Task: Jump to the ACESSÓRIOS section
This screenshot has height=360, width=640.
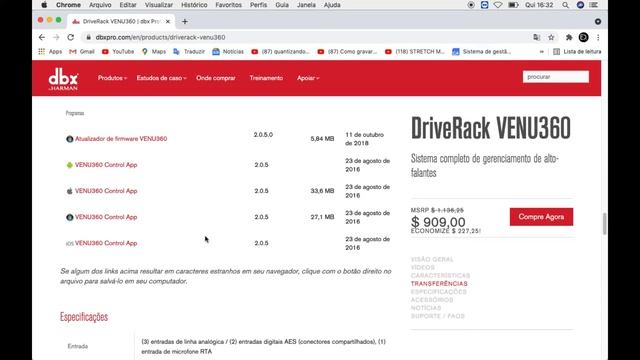Action: click(x=432, y=300)
